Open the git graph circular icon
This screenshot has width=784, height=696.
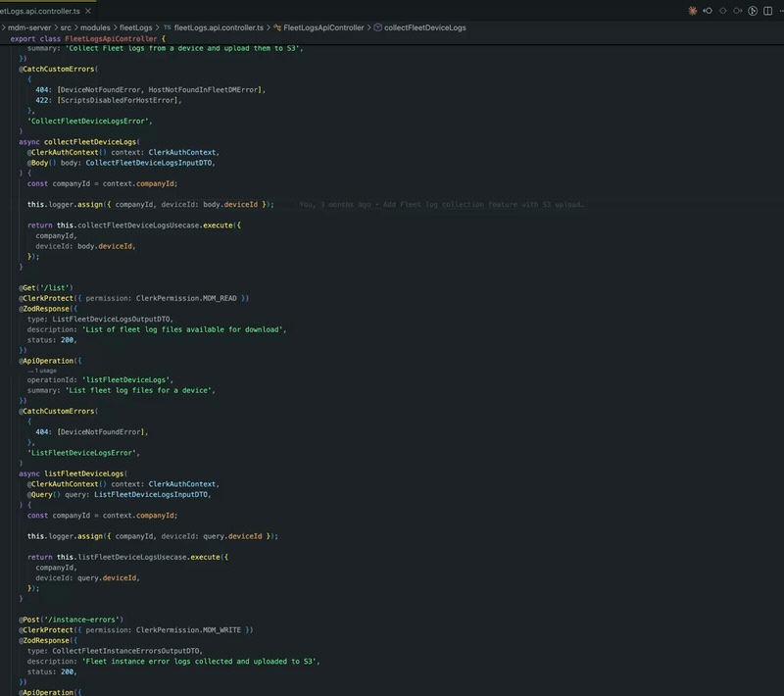coord(753,11)
